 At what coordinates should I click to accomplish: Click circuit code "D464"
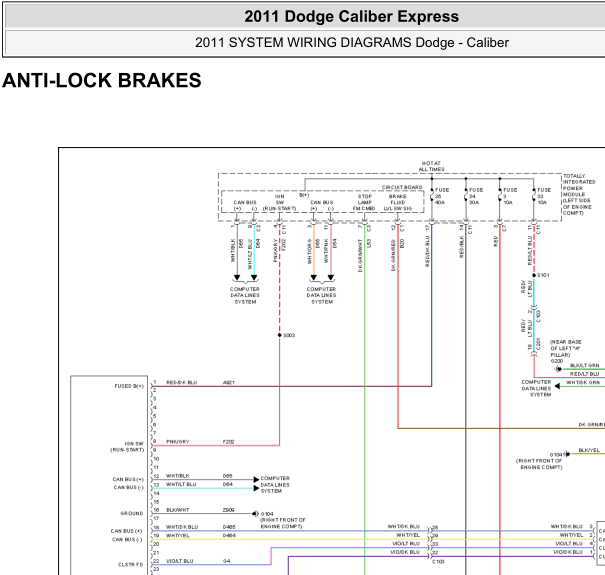pyautogui.click(x=229, y=535)
